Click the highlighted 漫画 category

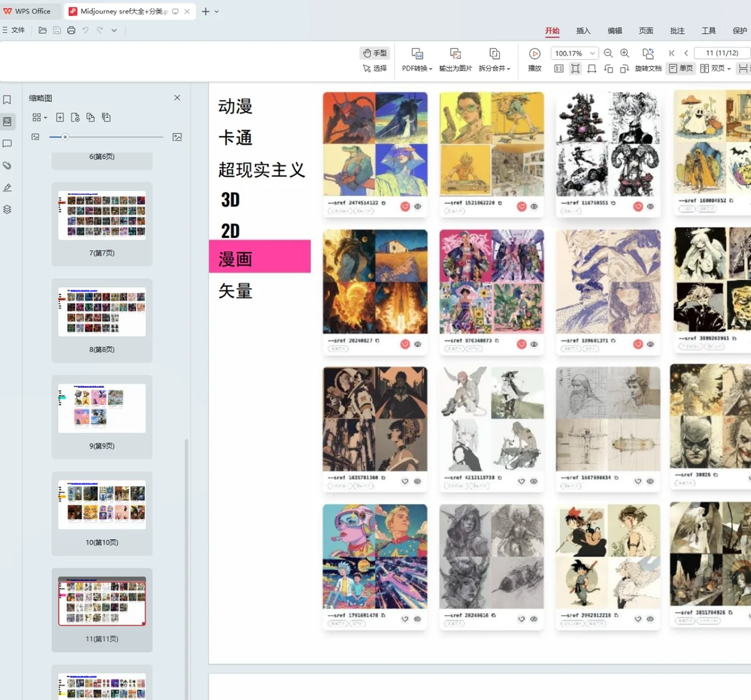pos(259,257)
